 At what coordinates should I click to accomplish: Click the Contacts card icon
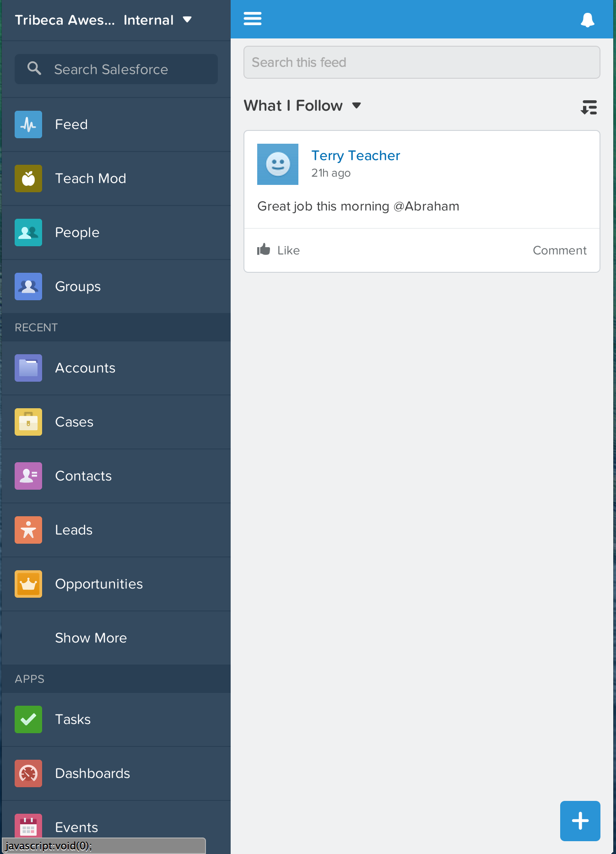point(28,476)
